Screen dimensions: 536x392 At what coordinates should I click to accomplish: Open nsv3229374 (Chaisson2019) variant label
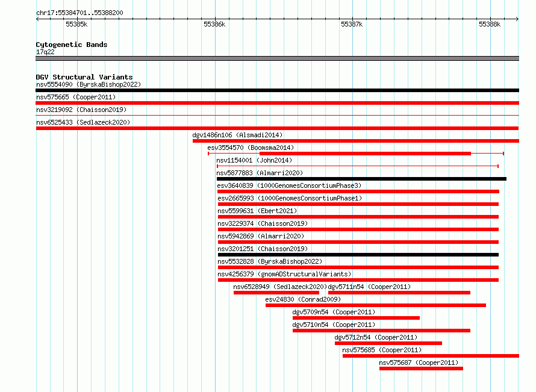click(263, 223)
